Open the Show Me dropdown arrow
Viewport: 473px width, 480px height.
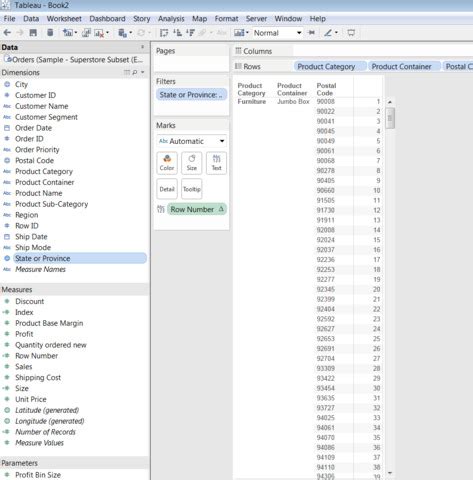247,33
